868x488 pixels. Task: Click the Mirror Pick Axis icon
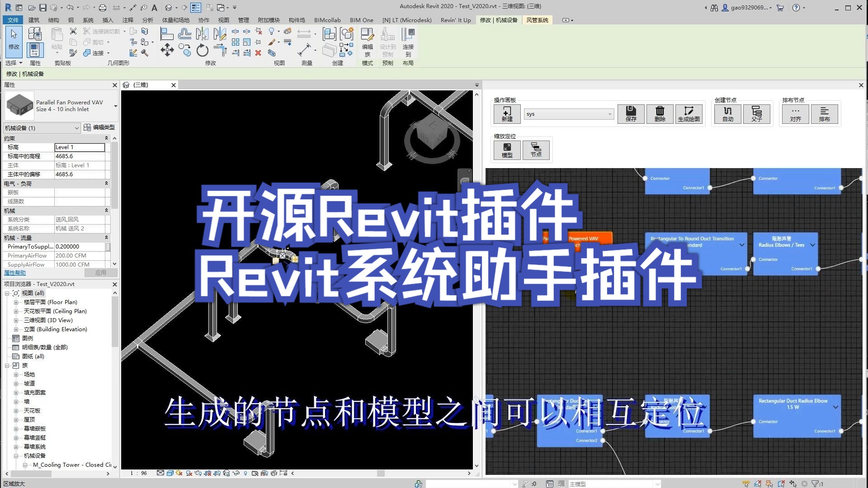pos(202,33)
